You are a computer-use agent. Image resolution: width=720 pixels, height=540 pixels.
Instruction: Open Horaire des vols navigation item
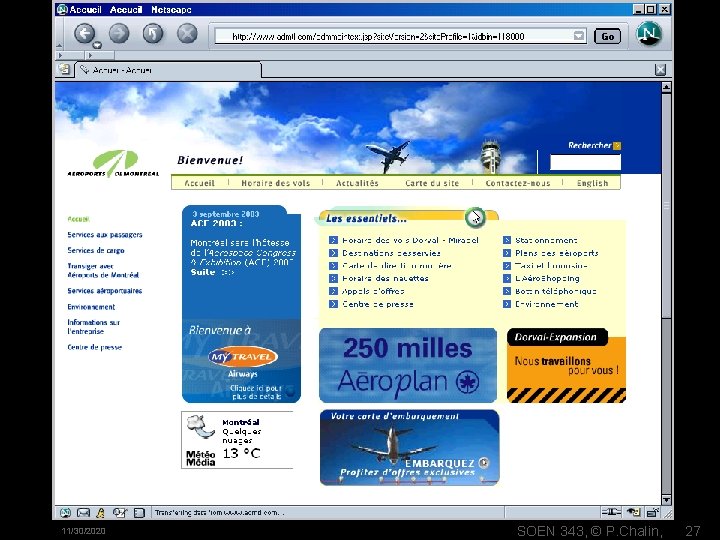coord(276,183)
